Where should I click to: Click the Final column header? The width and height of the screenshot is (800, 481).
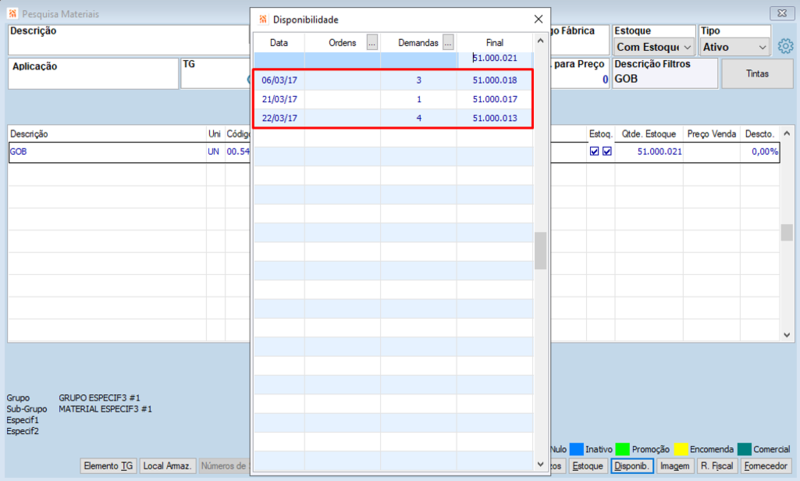pos(494,42)
